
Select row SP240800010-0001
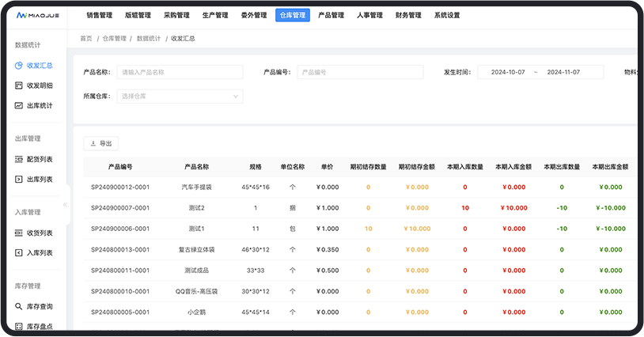tap(360, 291)
